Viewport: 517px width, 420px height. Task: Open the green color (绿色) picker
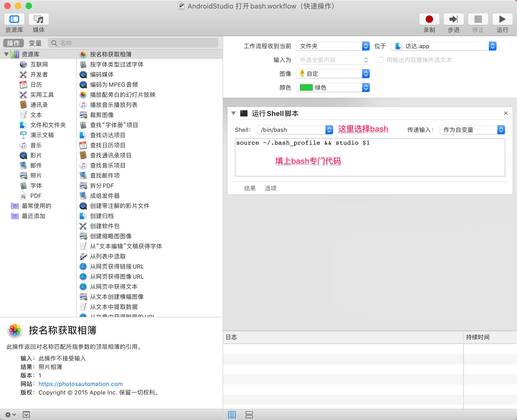click(333, 87)
